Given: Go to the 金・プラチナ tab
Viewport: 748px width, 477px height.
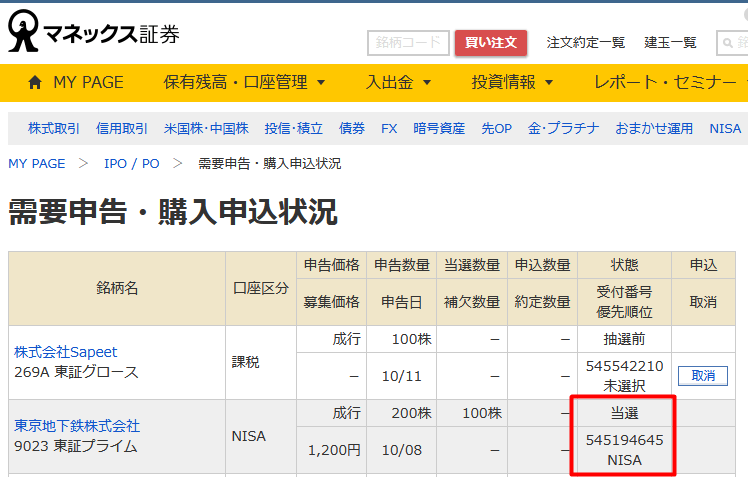Looking at the screenshot, I should tap(563, 128).
